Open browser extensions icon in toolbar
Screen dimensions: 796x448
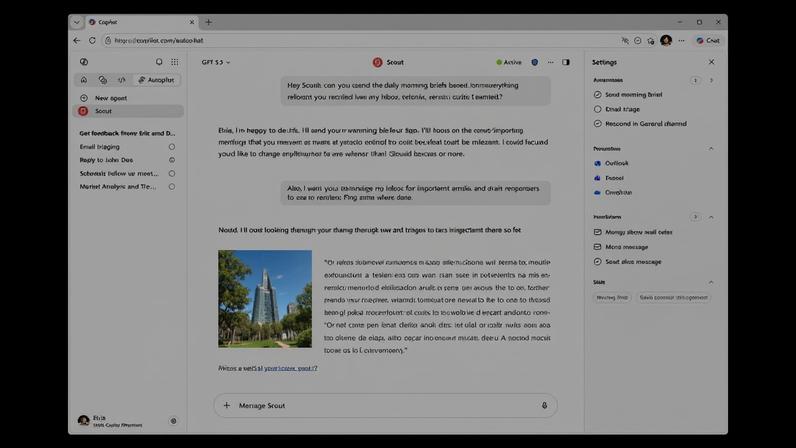(651, 41)
